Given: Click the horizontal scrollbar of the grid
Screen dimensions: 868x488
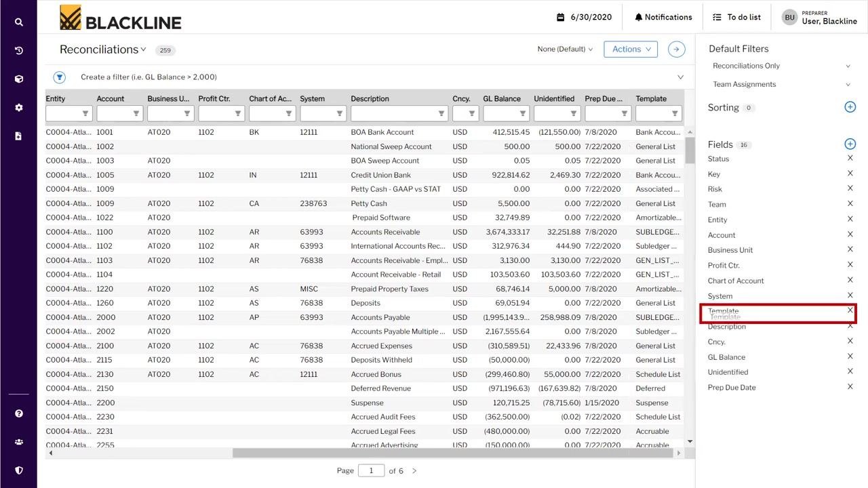Looking at the screenshot, I should pyautogui.click(x=453, y=453).
